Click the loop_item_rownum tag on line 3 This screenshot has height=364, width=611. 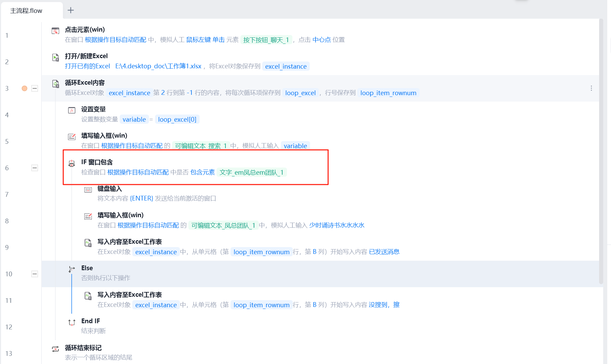(x=388, y=93)
